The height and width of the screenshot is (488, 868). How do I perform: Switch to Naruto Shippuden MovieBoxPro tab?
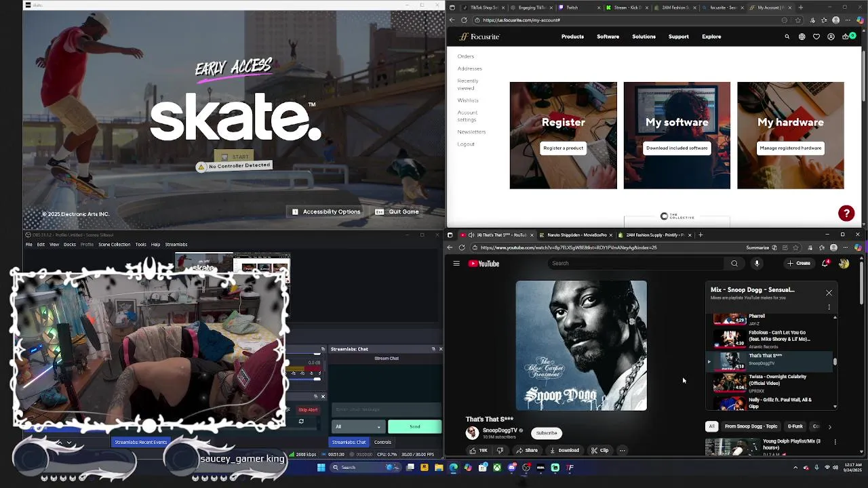pyautogui.click(x=575, y=235)
